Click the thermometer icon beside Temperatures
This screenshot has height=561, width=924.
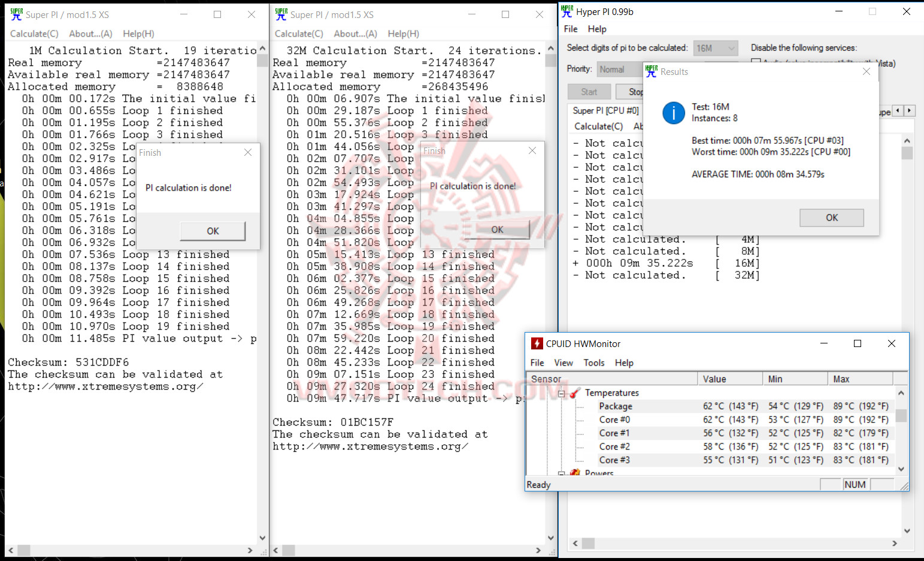pyautogui.click(x=575, y=393)
